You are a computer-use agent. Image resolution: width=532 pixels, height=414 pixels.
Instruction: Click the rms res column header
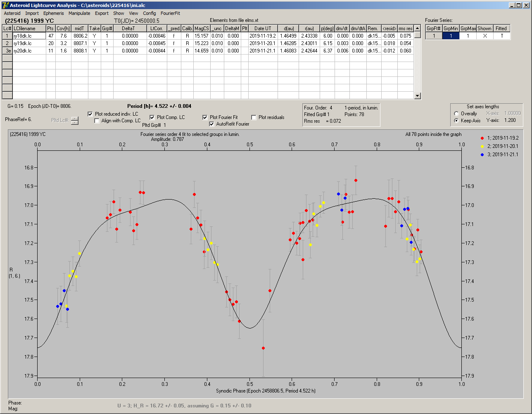(x=405, y=29)
